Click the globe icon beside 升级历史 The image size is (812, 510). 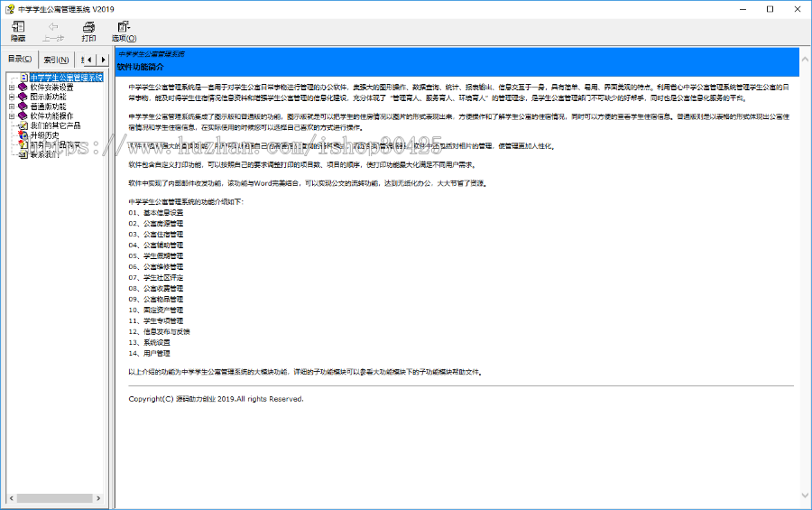[23, 135]
